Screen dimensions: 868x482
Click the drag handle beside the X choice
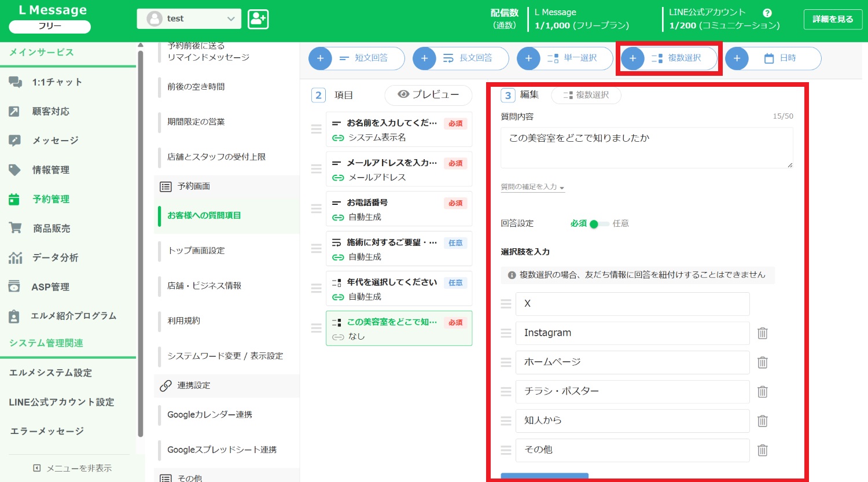pos(506,304)
